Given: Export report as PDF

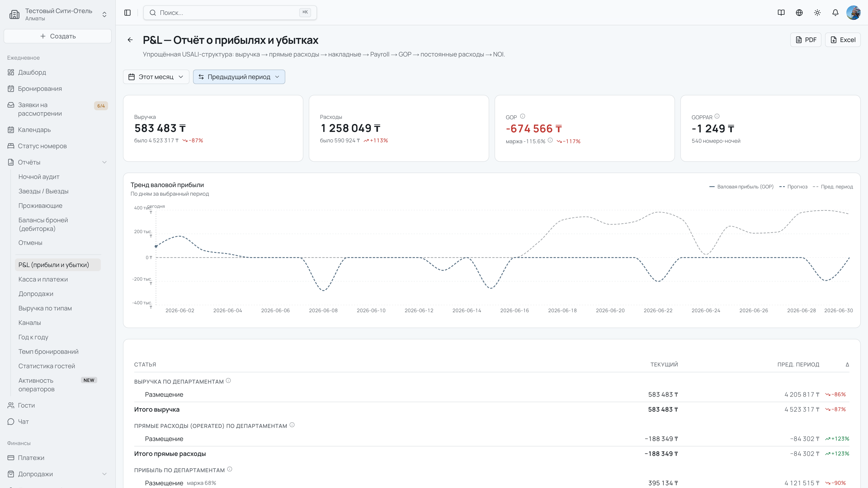Looking at the screenshot, I should pos(806,40).
